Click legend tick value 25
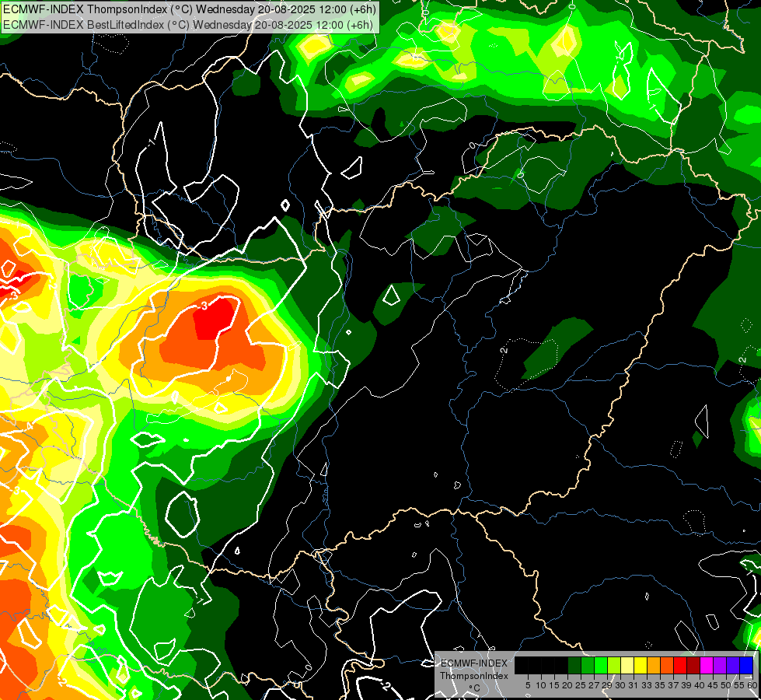This screenshot has height=700, width=761. (x=581, y=685)
